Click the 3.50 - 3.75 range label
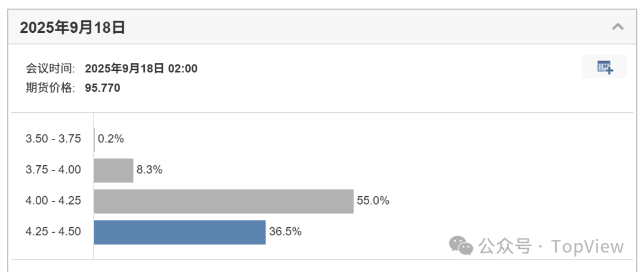Viewport: 644px width, 272px height. (54, 139)
